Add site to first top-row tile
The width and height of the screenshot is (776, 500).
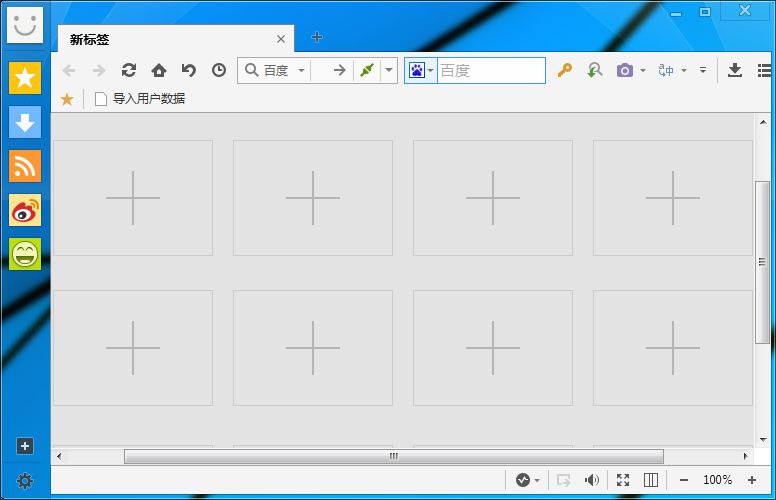pos(133,198)
